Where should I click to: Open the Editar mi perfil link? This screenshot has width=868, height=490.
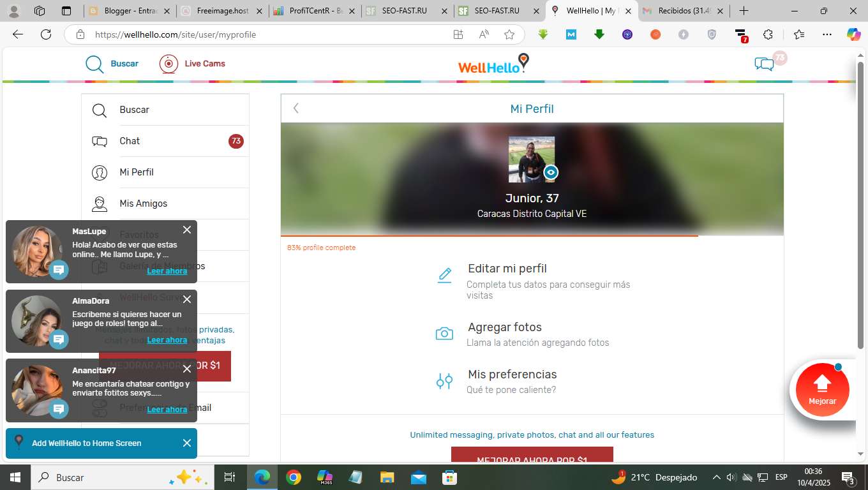click(507, 269)
